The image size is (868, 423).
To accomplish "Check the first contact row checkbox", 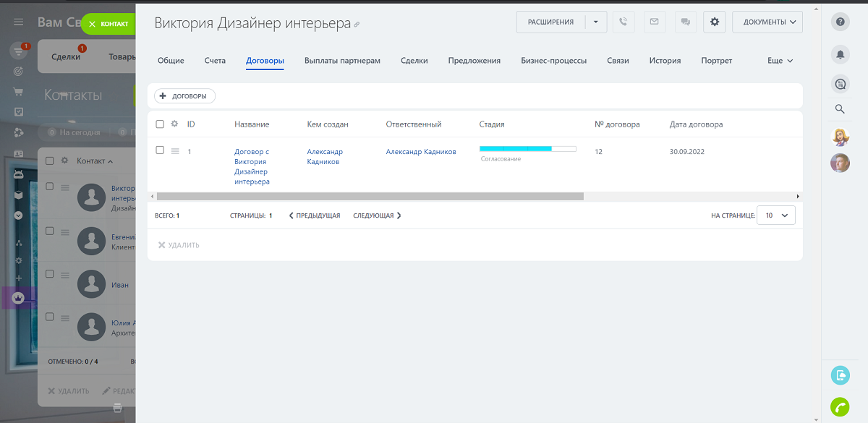I will [x=50, y=187].
